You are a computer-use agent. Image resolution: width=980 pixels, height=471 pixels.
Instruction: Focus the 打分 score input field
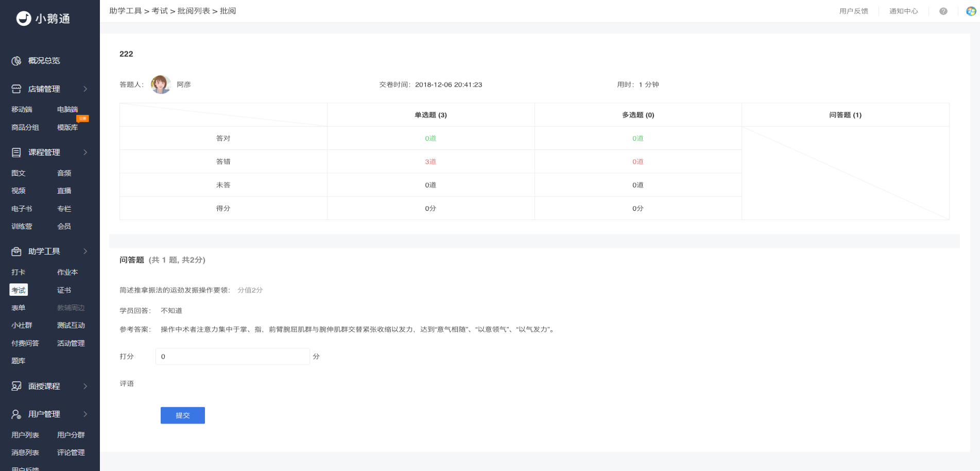tap(233, 357)
